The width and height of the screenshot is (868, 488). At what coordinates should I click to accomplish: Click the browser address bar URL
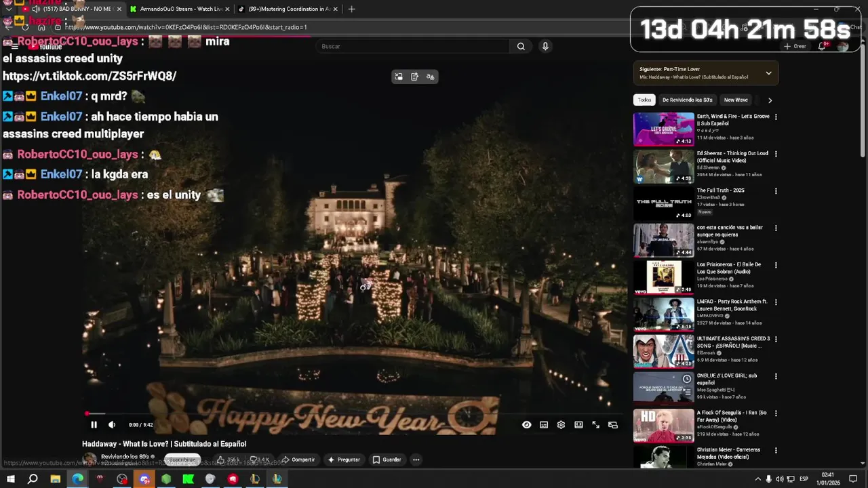coord(186,27)
